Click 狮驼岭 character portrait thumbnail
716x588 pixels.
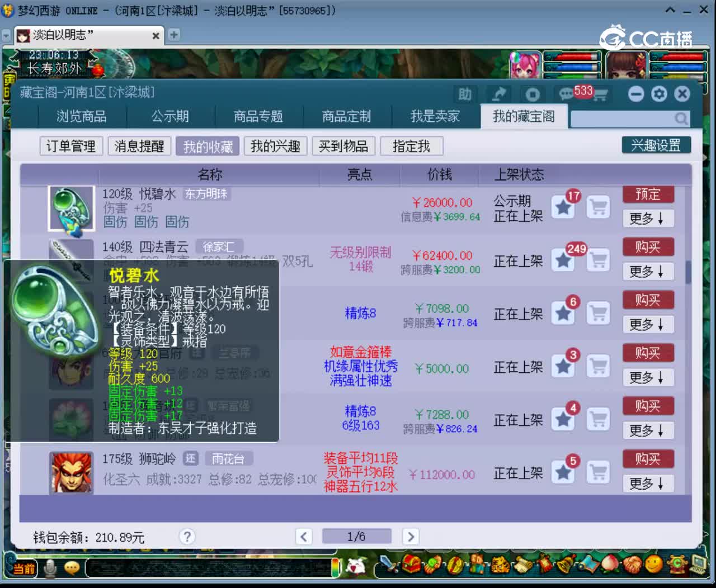click(71, 473)
